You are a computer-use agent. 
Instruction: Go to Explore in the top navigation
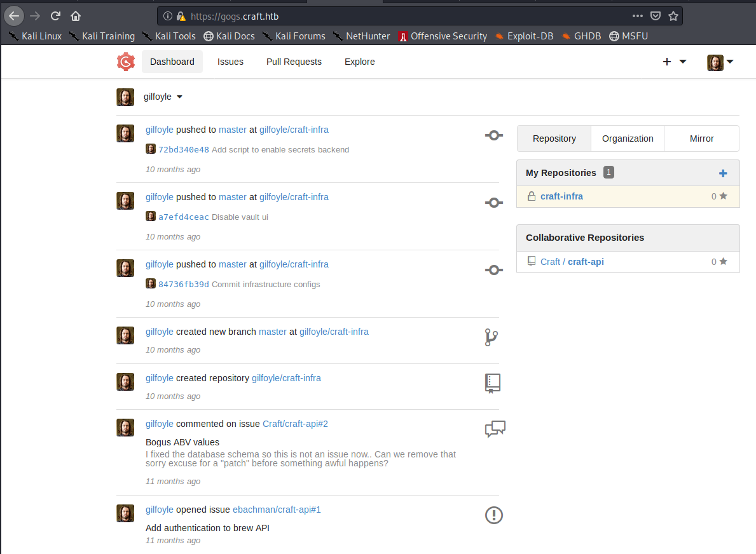(x=359, y=62)
